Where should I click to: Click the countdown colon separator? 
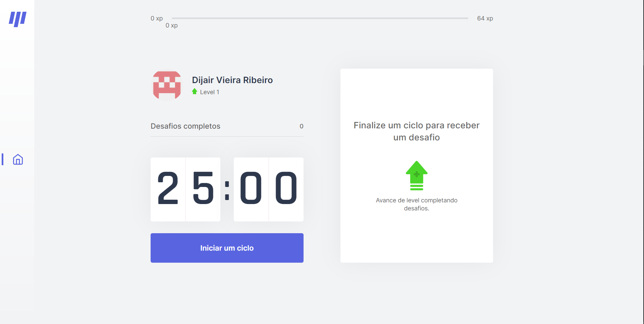click(227, 190)
